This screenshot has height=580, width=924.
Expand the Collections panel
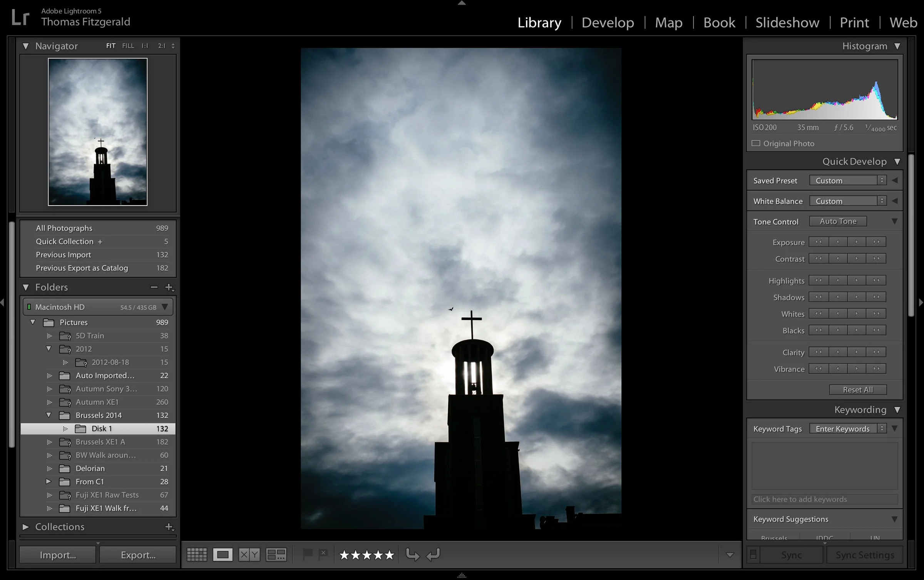click(x=25, y=527)
